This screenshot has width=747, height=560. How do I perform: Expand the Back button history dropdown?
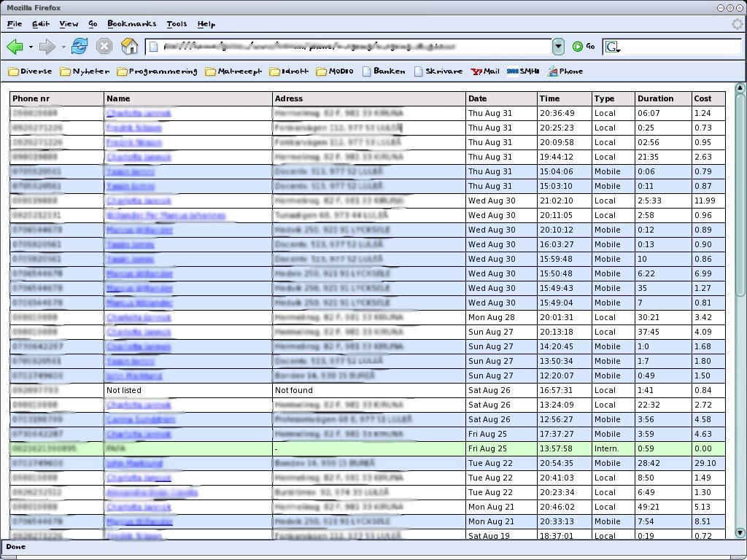[31, 47]
